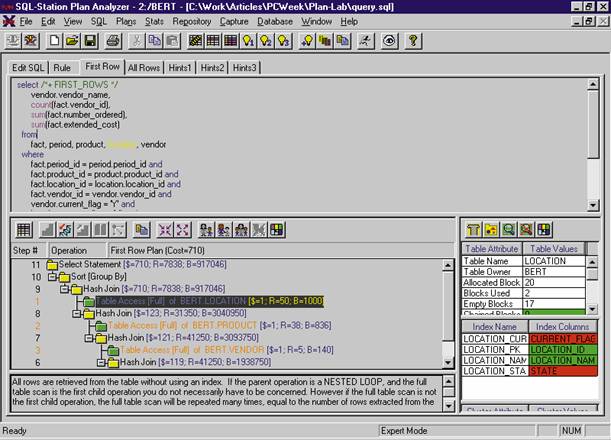This screenshot has height=440, width=611.
Task: Click the yellow table columns icon in right panel
Action: (473, 230)
